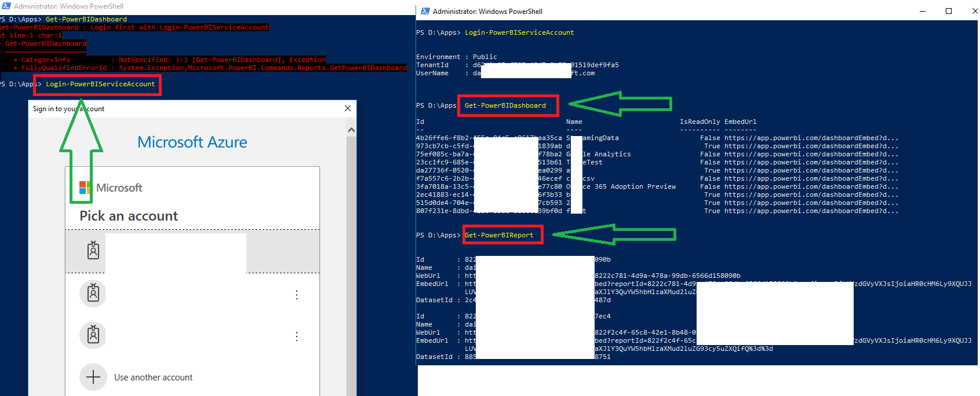
Task: Click the Microsoft Azure heading
Action: coord(192,142)
